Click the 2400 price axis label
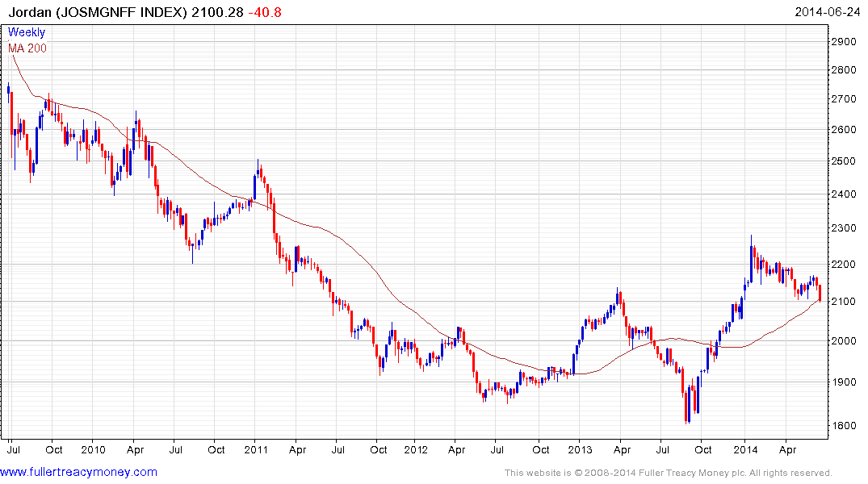This screenshot has width=868, height=484. [844, 194]
